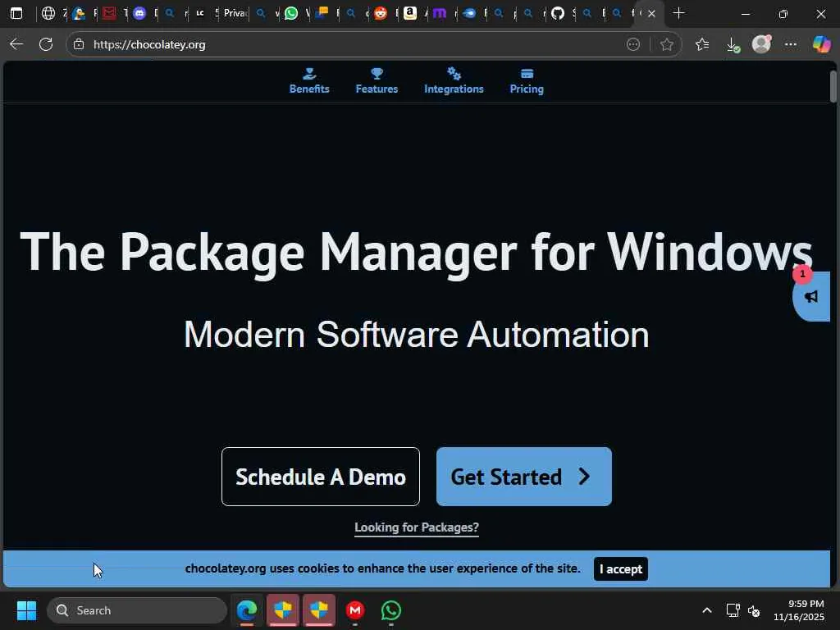Show hidden system tray icons
Viewport: 840px width, 630px height.
coord(706,610)
